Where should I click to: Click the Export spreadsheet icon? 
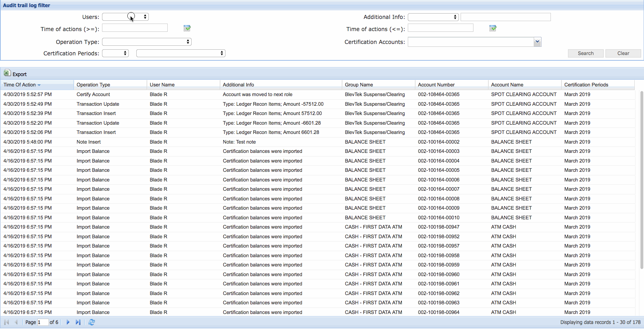click(7, 73)
